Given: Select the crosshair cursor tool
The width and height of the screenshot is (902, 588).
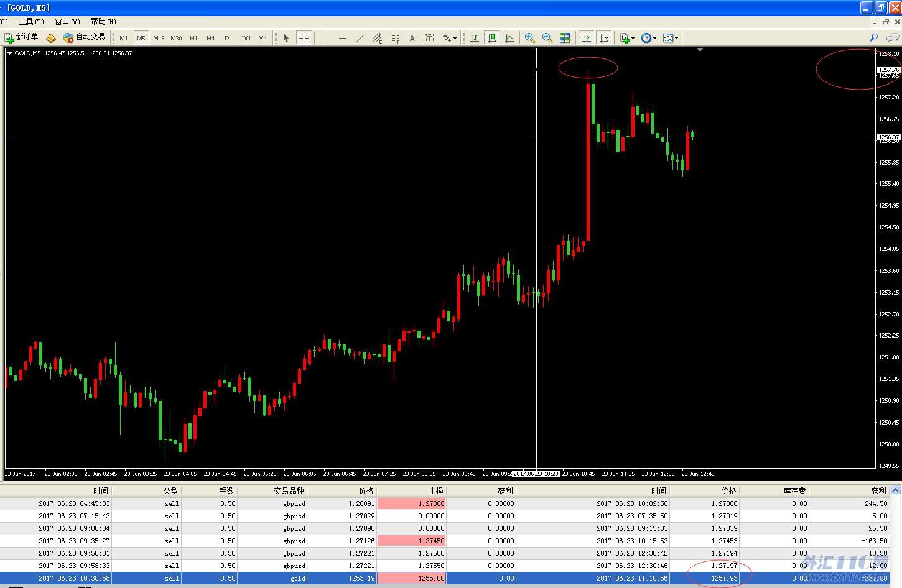Looking at the screenshot, I should (304, 38).
